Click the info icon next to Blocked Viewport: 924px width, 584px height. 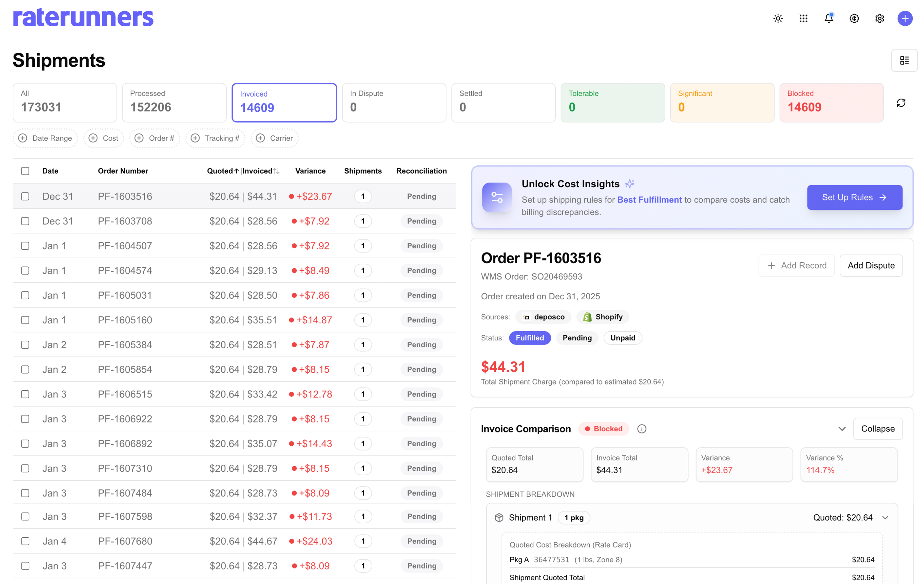(642, 429)
